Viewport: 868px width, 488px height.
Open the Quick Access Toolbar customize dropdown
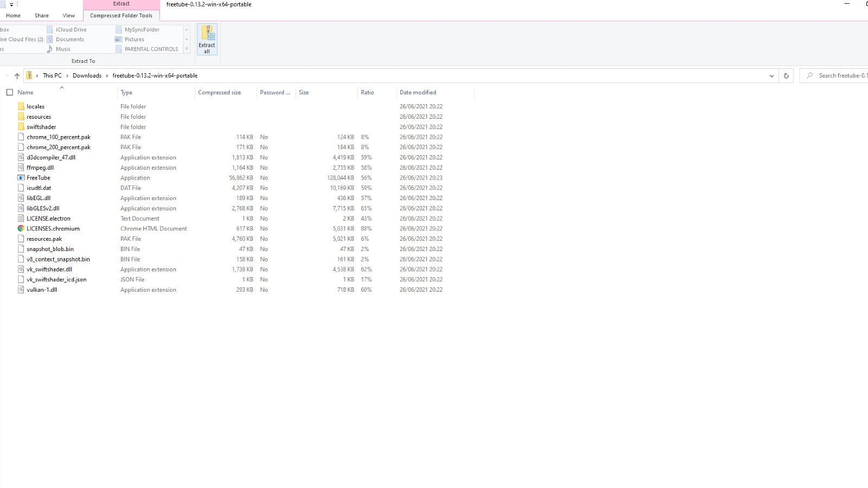point(11,4)
